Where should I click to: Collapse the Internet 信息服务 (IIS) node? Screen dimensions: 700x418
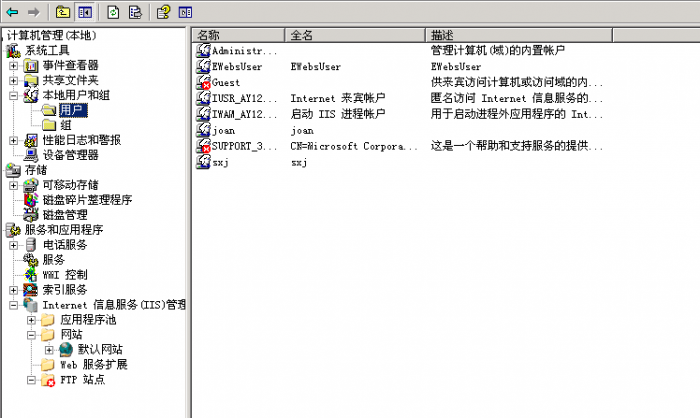(x=14, y=305)
